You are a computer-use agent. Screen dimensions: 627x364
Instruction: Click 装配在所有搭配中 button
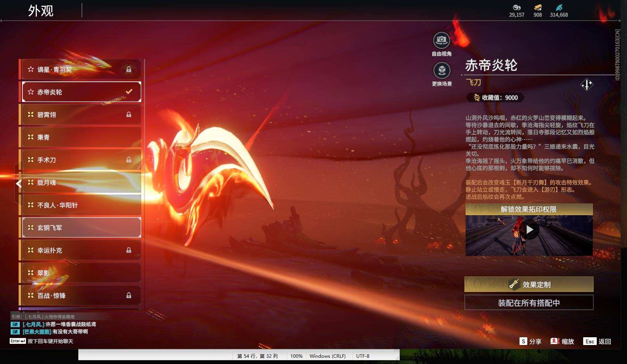click(x=529, y=303)
